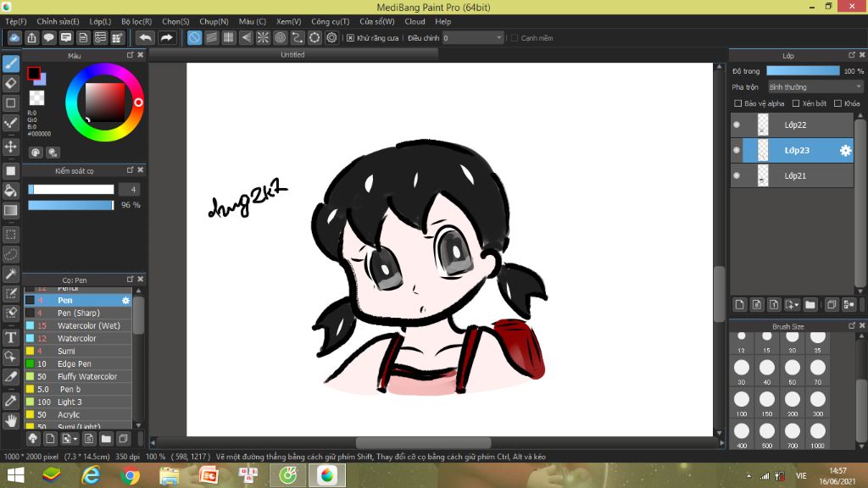Turn off snap guide icon
The image size is (868, 488).
pos(194,37)
